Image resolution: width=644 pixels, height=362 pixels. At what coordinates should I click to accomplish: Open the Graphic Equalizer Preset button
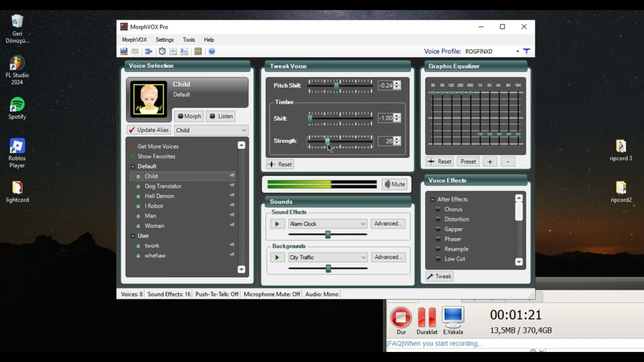pyautogui.click(x=468, y=161)
